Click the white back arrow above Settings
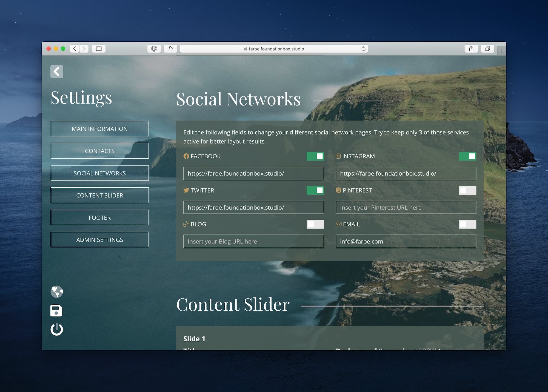The image size is (548, 392). (57, 71)
